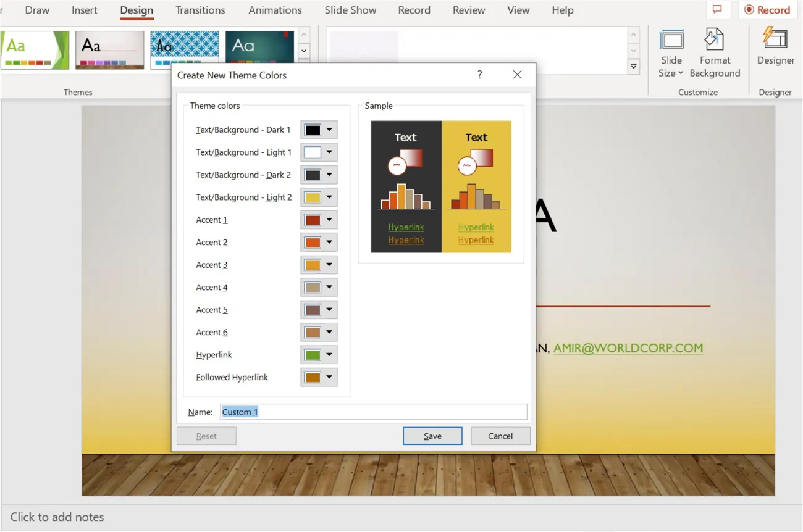803x532 pixels.
Task: Open comments via the comment icon
Action: click(x=717, y=10)
